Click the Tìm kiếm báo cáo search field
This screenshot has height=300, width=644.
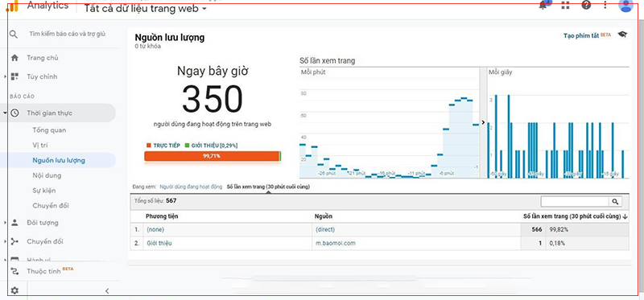[x=68, y=34]
